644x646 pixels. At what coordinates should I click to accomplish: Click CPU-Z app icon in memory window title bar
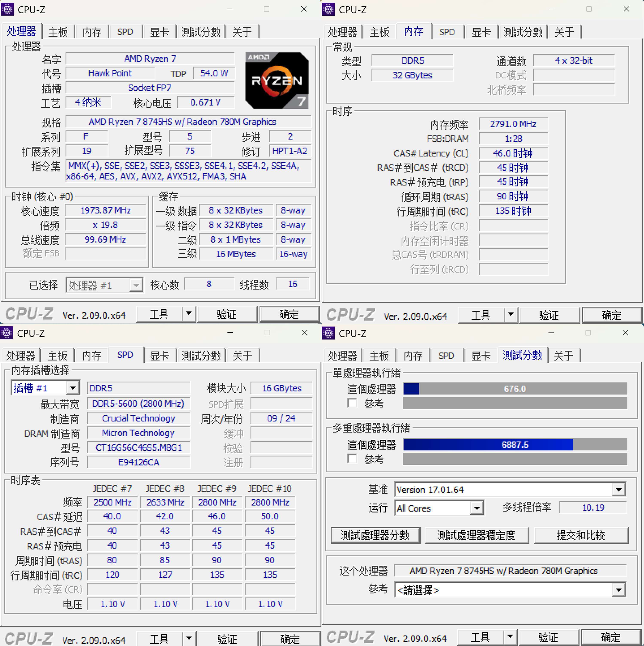pyautogui.click(x=328, y=9)
